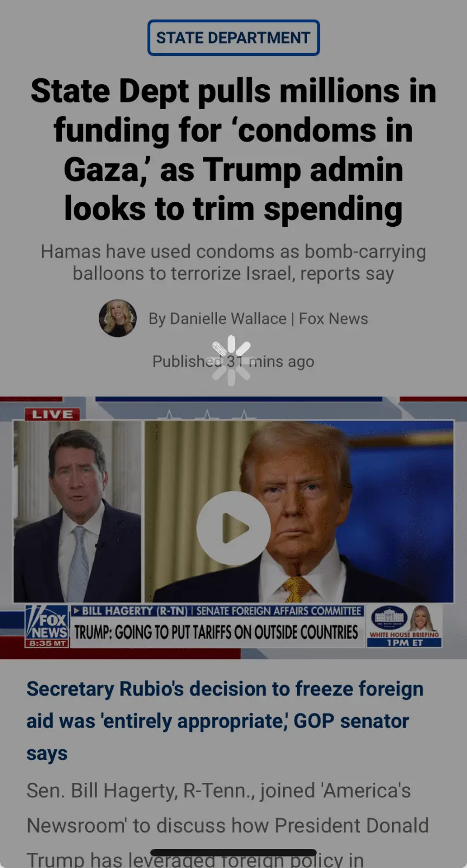Tap the TRUMP: GOING TO PUT TARIFFS chyron
The height and width of the screenshot is (868, 467).
click(216, 632)
